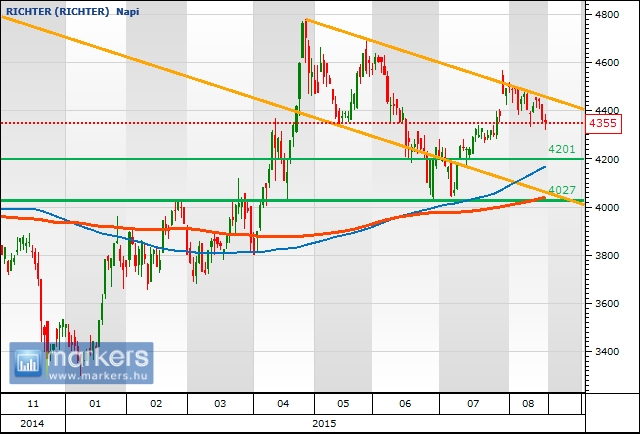Click the 3800 price axis value
This screenshot has width=640, height=434.
tap(607, 256)
